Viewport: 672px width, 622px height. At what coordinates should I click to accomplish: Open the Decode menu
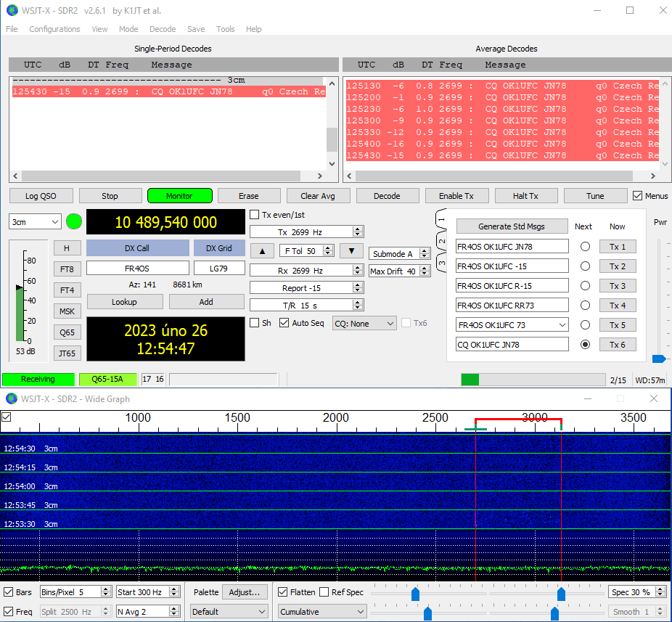click(163, 29)
